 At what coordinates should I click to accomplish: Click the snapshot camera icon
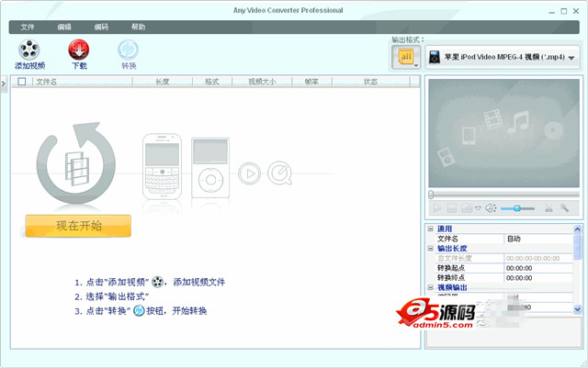pos(467,208)
